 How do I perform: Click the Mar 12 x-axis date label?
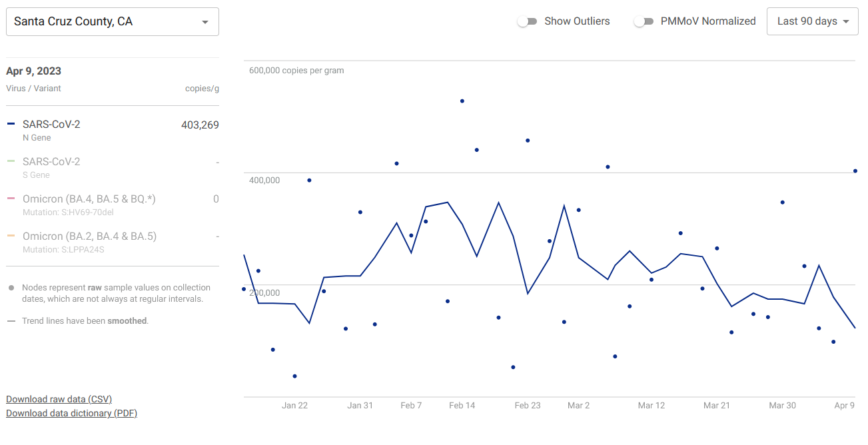coord(651,405)
